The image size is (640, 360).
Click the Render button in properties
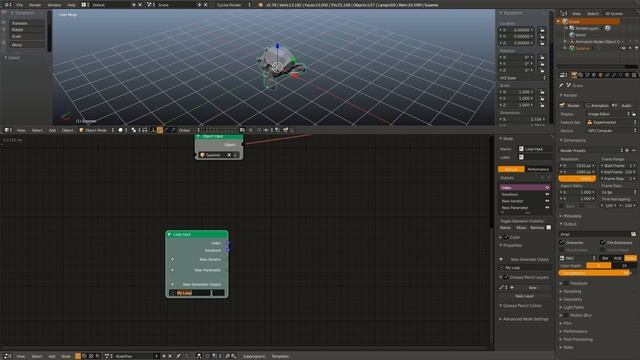(x=571, y=105)
